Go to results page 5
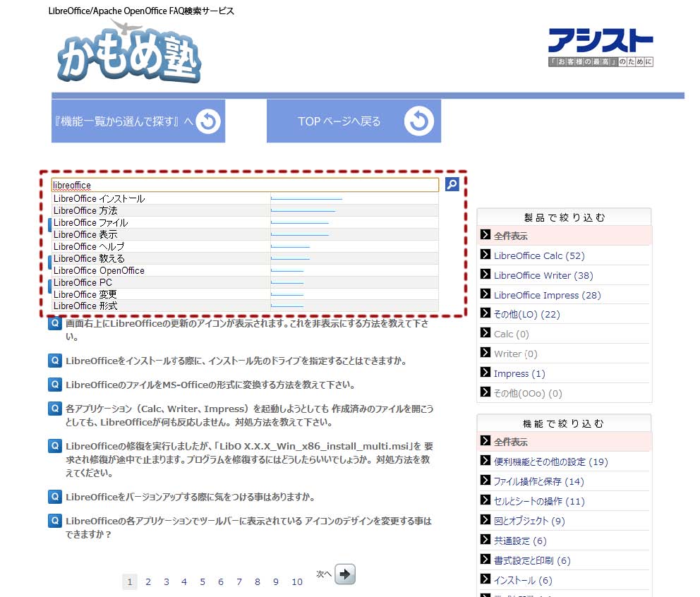This screenshot has height=597, width=700. coord(203,581)
